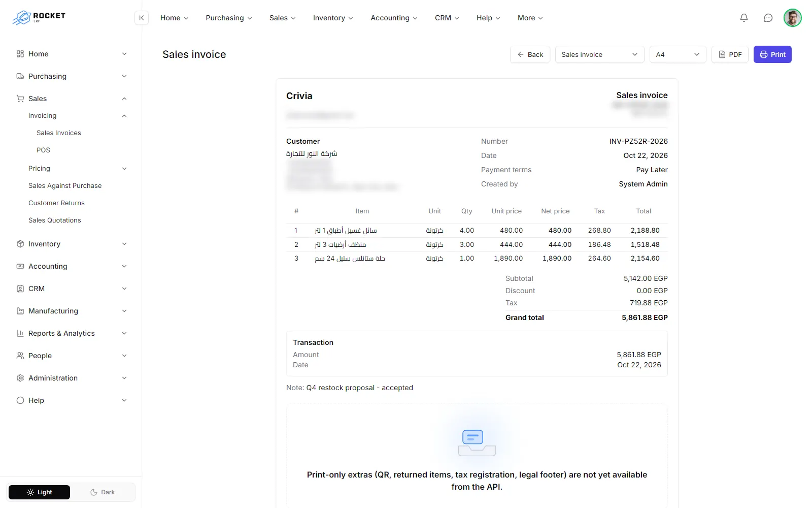Open Sales Against Purchase link
Image resolution: width=812 pixels, height=508 pixels.
[65, 186]
